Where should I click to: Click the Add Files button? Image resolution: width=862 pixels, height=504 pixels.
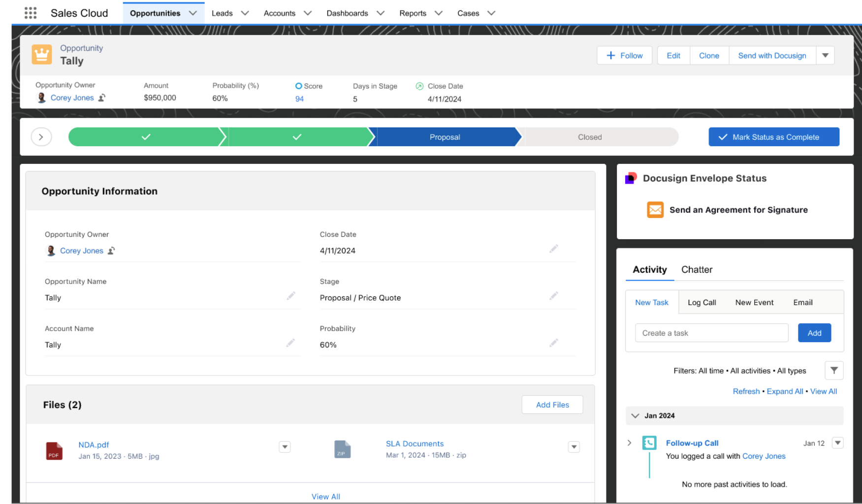click(552, 405)
